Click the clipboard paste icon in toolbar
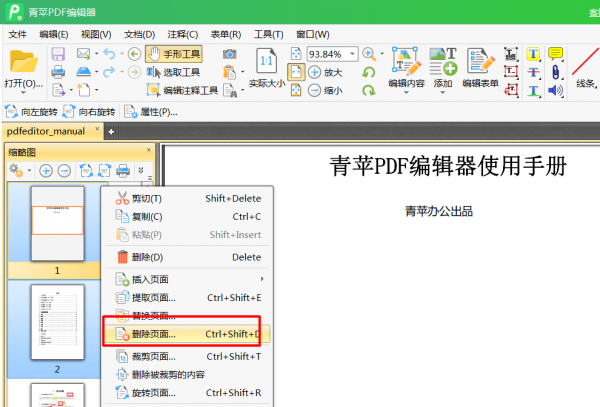 point(230,72)
